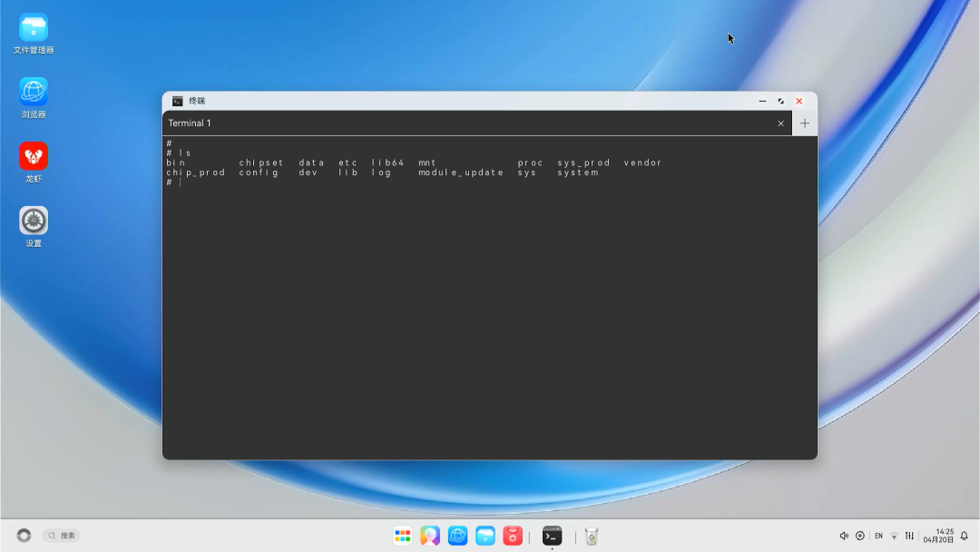Click 'vendor' in ls output
This screenshot has width=980, height=552.
point(642,163)
